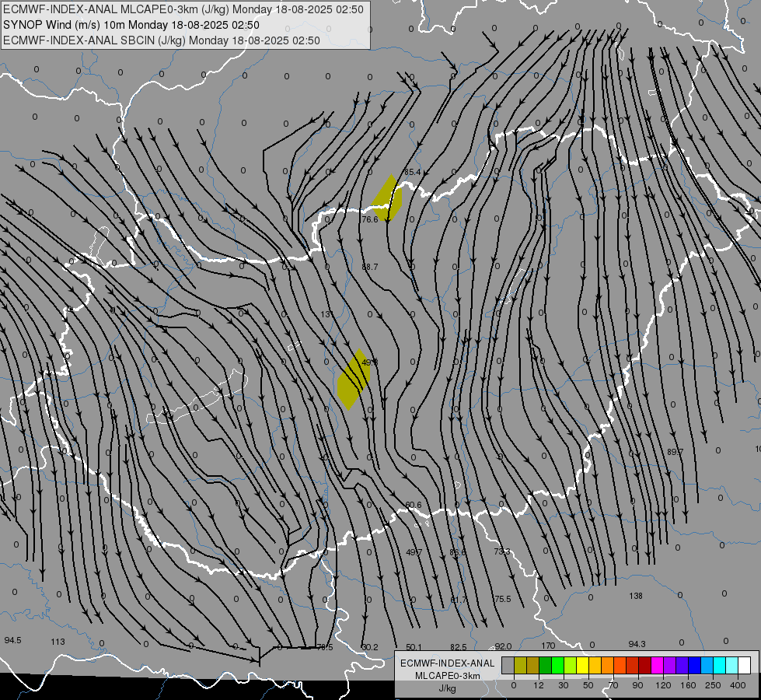The width and height of the screenshot is (761, 700).
Task: Select the red-orange legend swatch after 70
Action: tap(620, 665)
